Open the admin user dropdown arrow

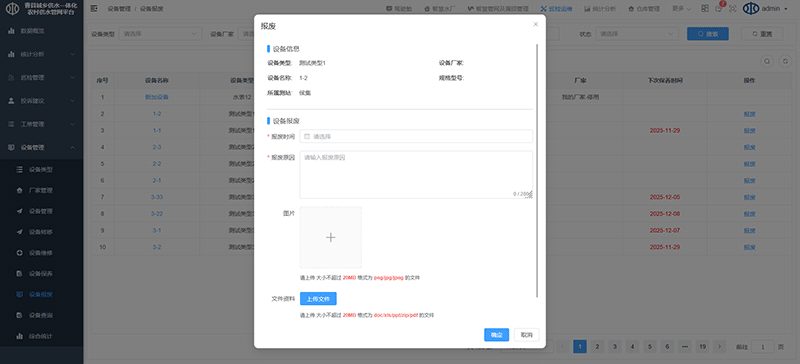tap(785, 9)
